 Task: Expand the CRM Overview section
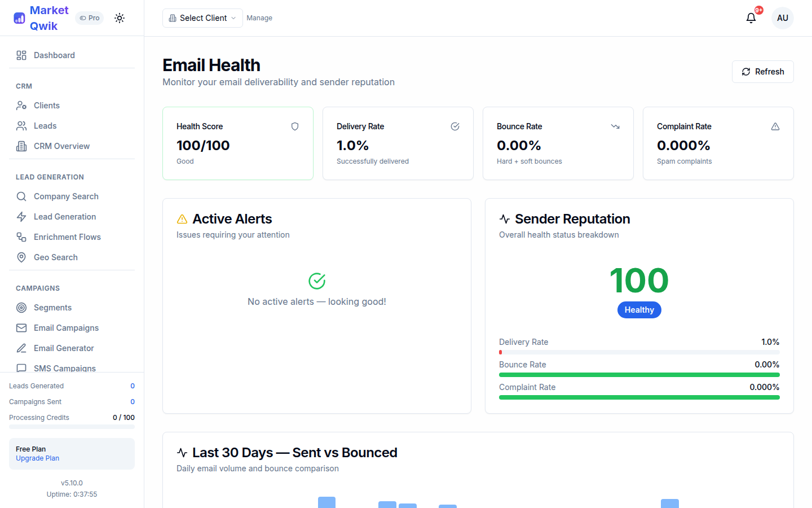62,146
